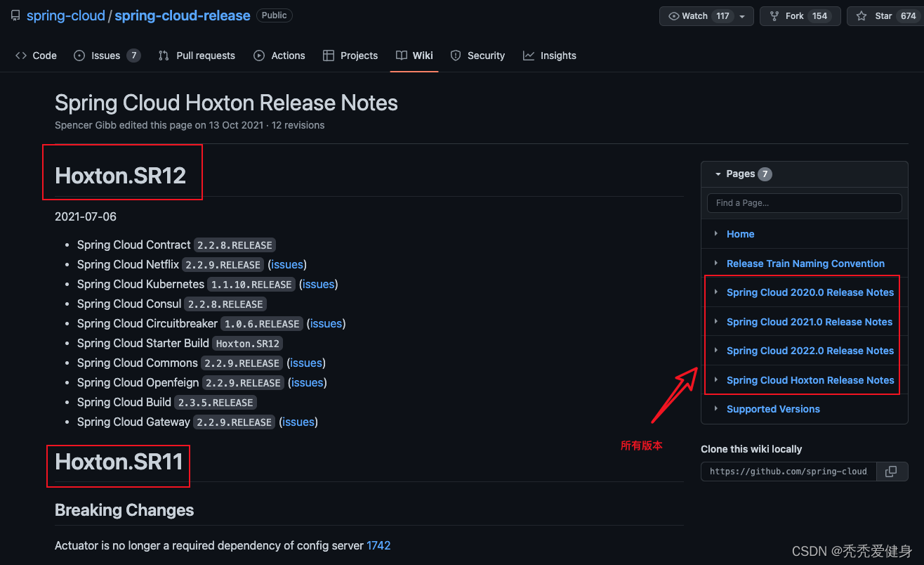This screenshot has width=924, height=565.
Task: Open issue 1742 link
Action: [x=378, y=545]
